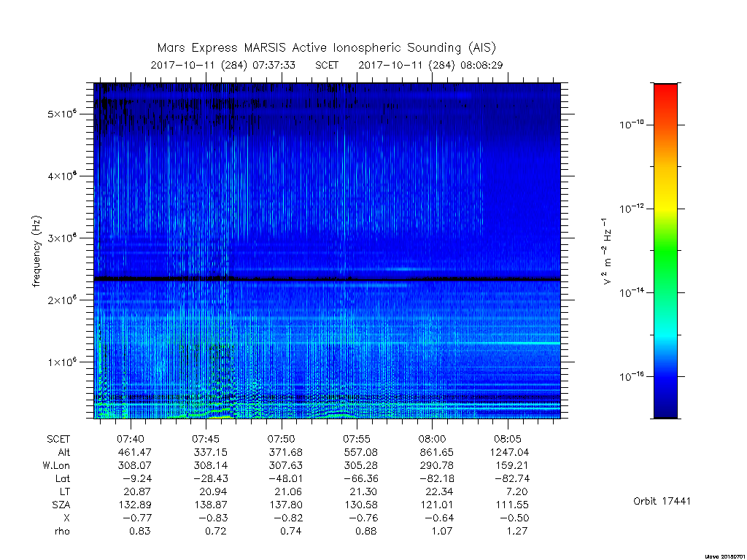Click the 'SCET' label between the two timestamps in the header

(327, 65)
